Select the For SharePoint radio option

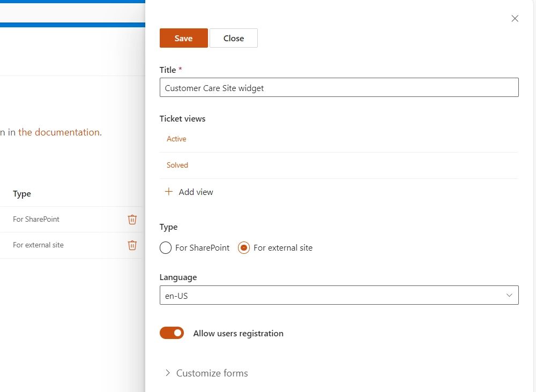click(x=166, y=247)
